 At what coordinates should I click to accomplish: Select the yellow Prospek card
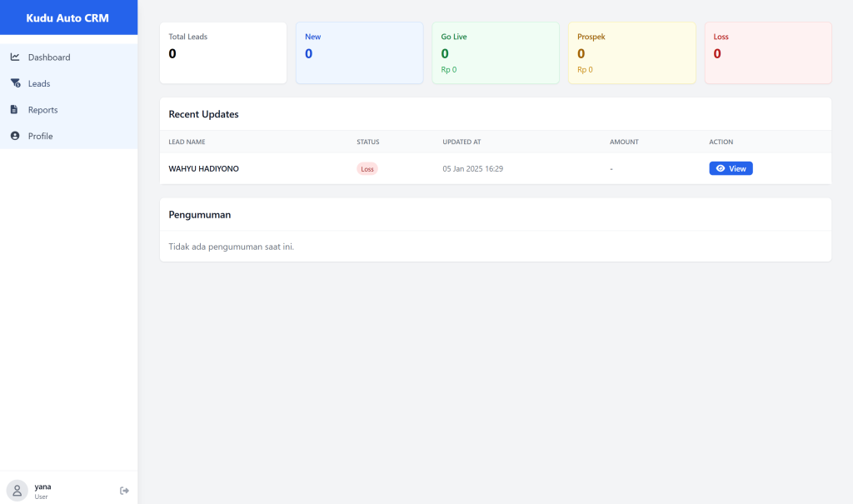(x=631, y=52)
